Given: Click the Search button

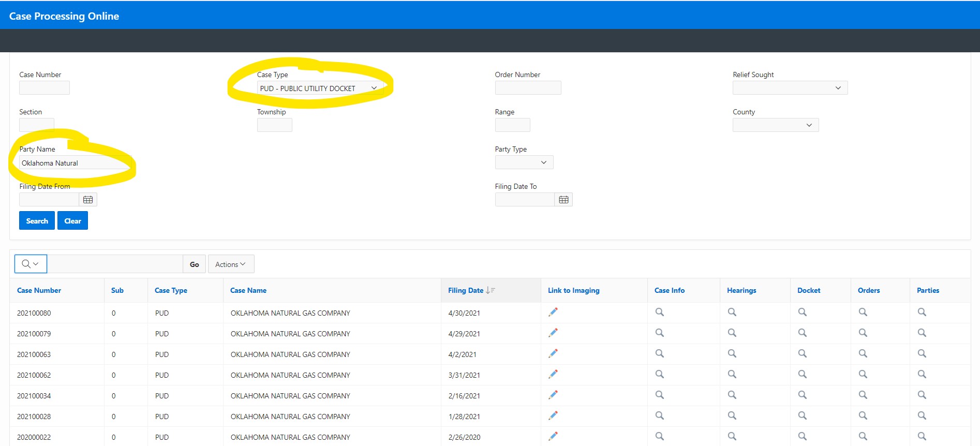Looking at the screenshot, I should pyautogui.click(x=37, y=220).
